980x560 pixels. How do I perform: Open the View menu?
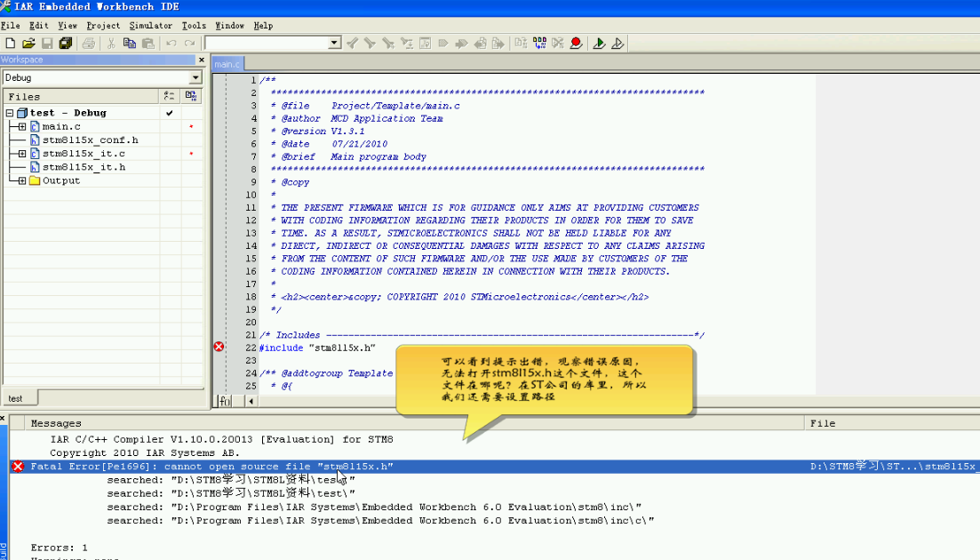[68, 26]
